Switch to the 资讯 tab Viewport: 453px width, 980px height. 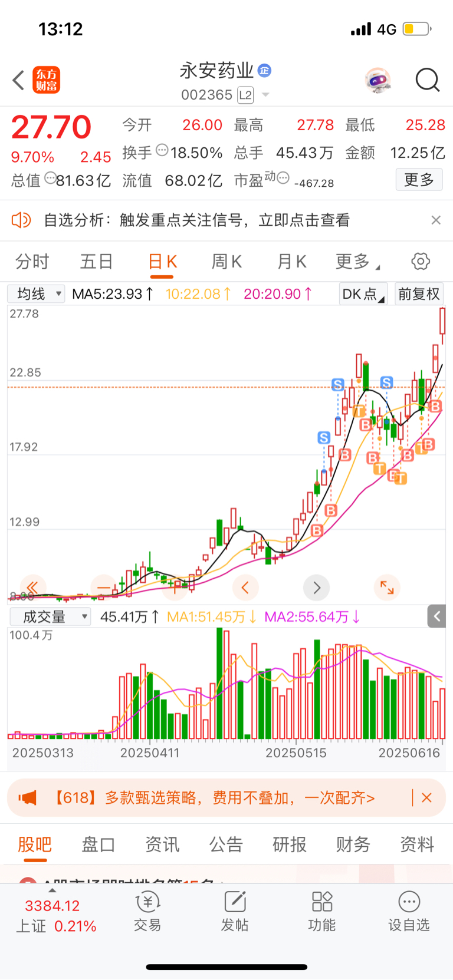click(x=162, y=844)
